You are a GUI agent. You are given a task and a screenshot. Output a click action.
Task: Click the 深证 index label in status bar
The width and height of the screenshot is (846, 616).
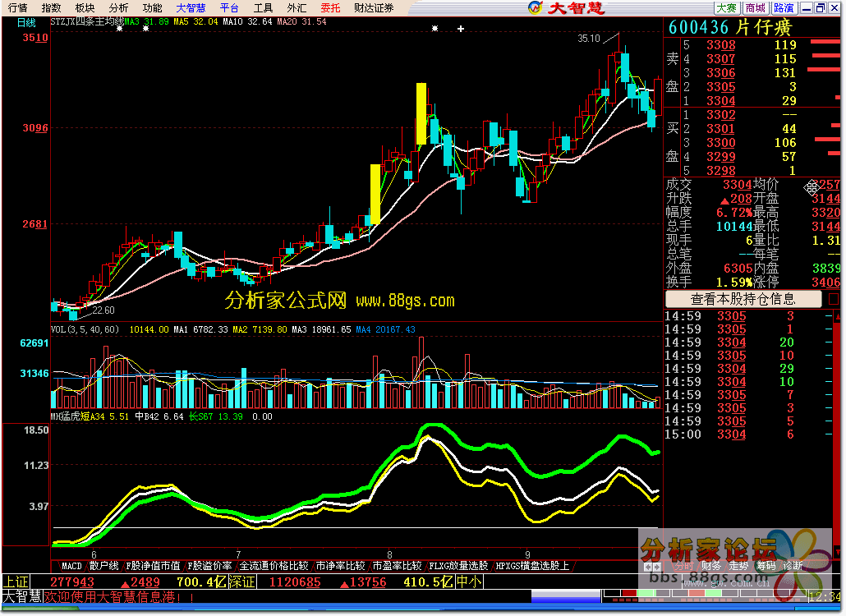(241, 582)
